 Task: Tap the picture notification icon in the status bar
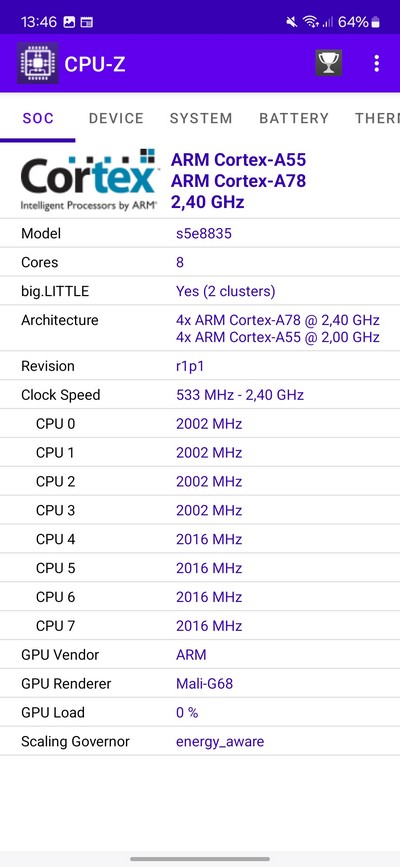(x=69, y=22)
